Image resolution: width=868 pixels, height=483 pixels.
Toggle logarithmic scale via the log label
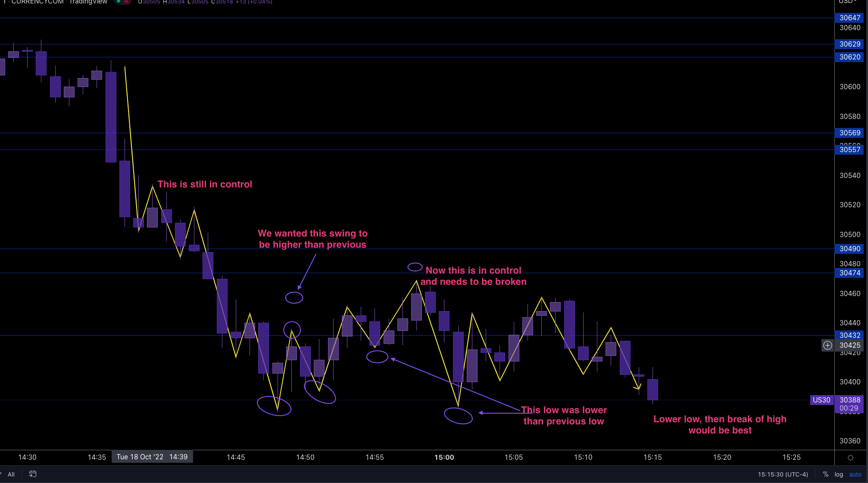[839, 474]
